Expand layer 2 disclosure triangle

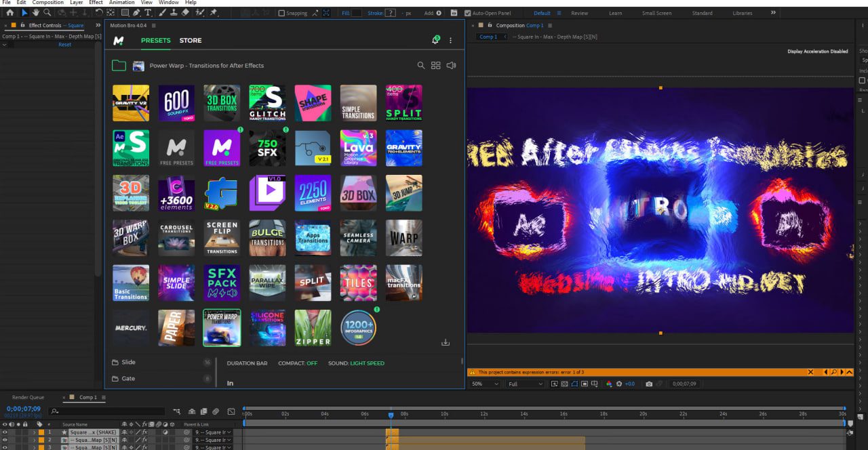pos(34,440)
